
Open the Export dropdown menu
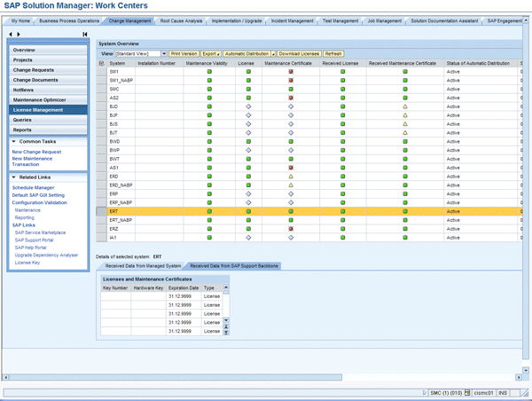coord(211,54)
